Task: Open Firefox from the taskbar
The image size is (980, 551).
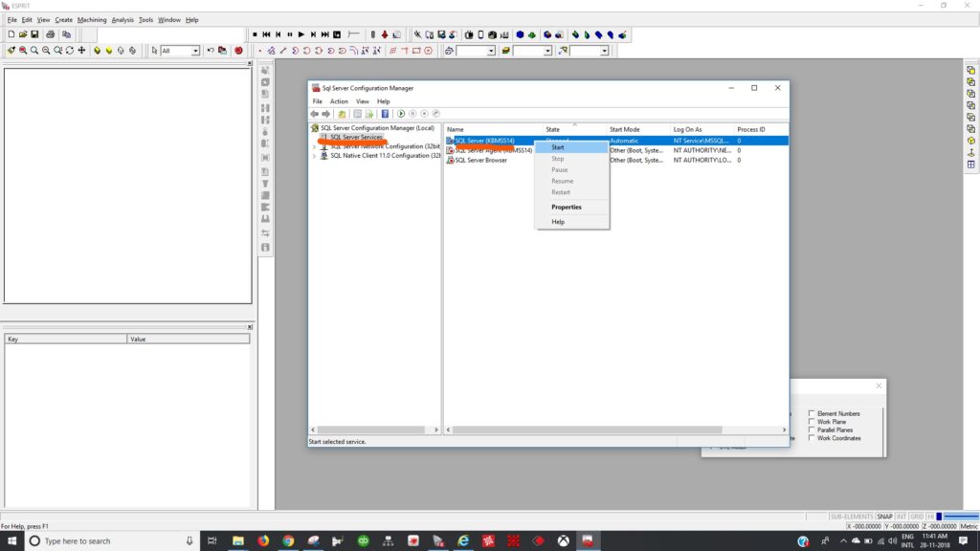Action: tap(263, 540)
